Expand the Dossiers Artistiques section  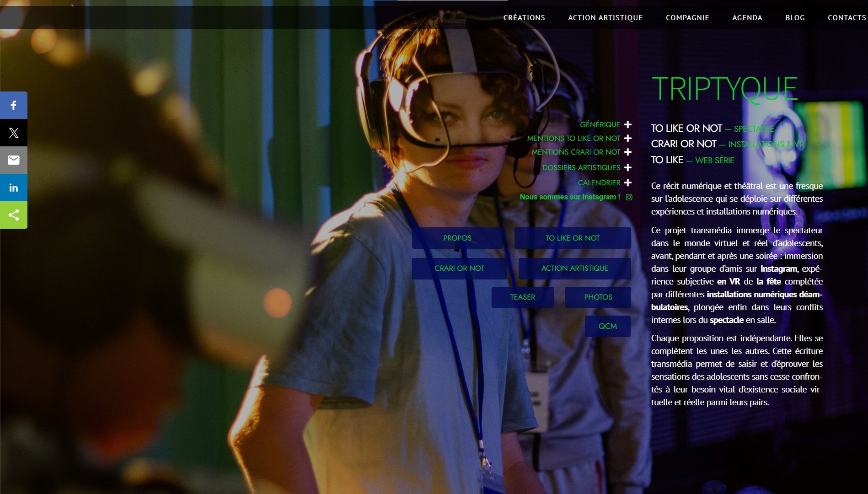pos(627,167)
